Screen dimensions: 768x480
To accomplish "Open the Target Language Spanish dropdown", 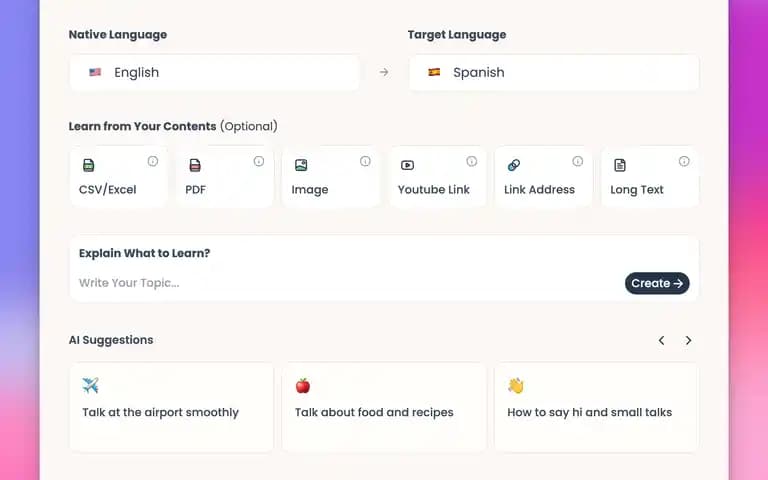I will click(554, 72).
